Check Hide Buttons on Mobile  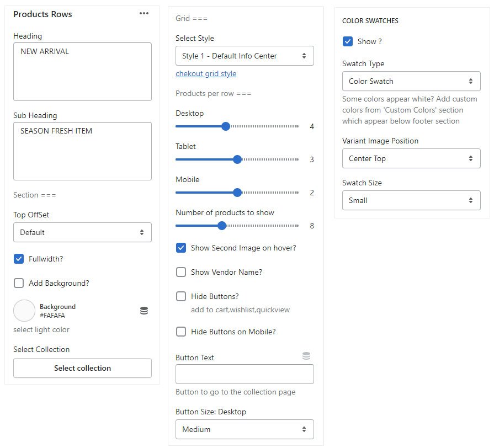point(181,332)
